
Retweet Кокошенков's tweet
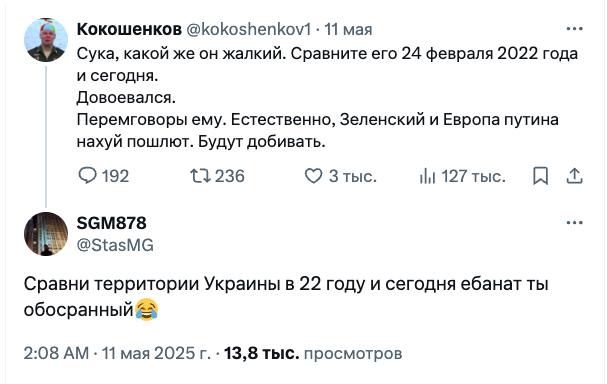(x=201, y=176)
